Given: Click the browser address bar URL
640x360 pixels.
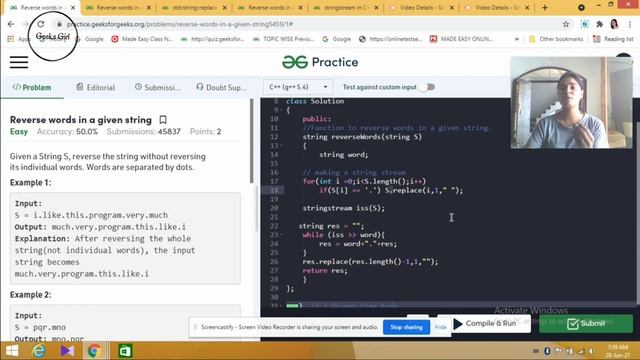Looking at the screenshot, I should point(180,24).
